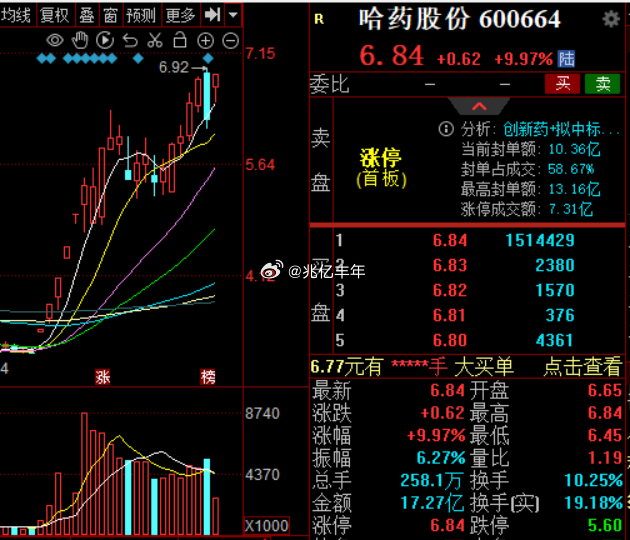The image size is (630, 540).
Task: Select the 叠 toolbar item
Action: coord(87,15)
